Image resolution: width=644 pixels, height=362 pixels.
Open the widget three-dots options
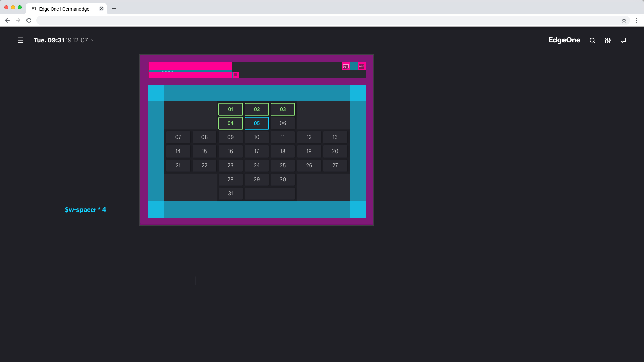tap(362, 66)
